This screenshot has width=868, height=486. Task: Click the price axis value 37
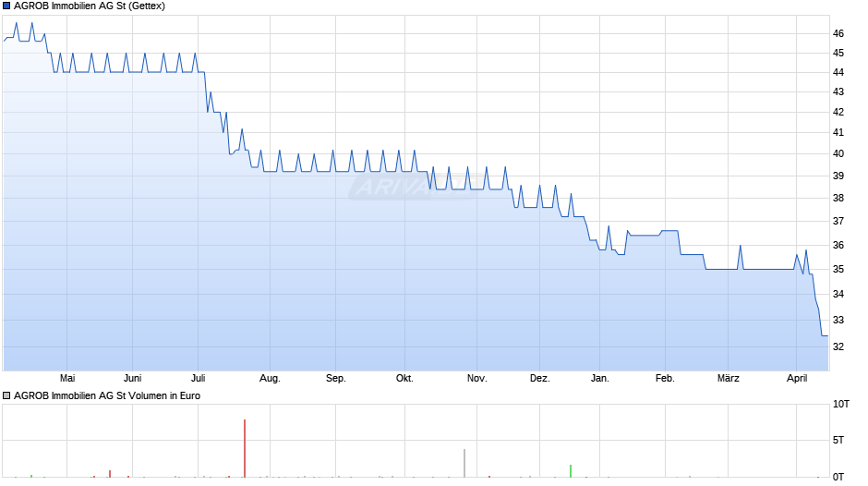coord(838,221)
